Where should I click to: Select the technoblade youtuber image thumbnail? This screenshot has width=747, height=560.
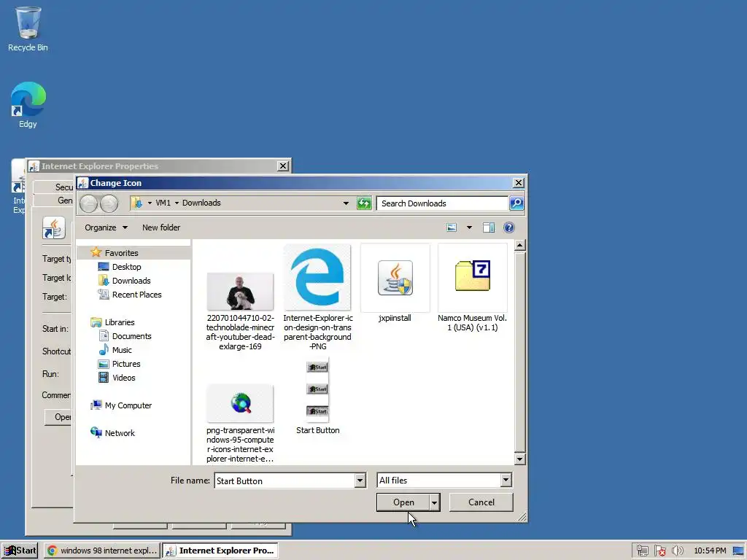pyautogui.click(x=240, y=312)
